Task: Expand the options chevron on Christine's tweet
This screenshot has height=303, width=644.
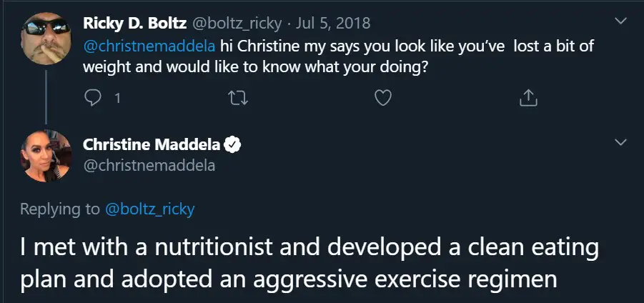Action: 621,142
